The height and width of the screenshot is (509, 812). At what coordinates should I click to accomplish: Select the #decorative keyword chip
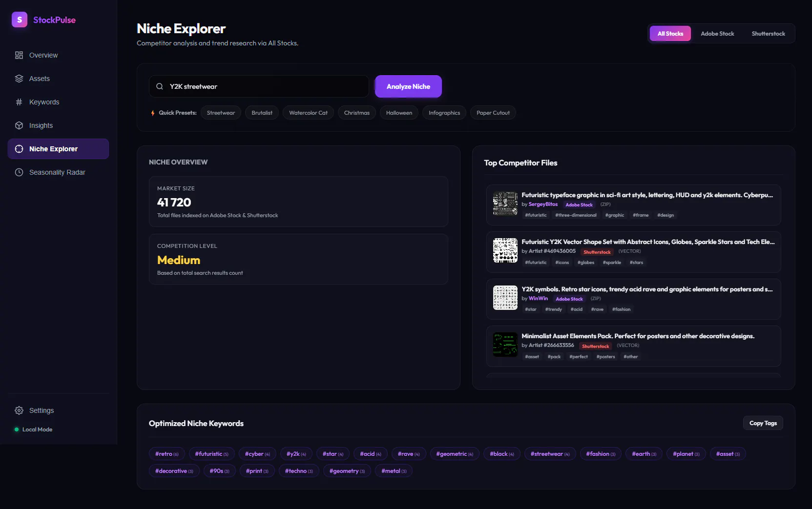coord(174,471)
